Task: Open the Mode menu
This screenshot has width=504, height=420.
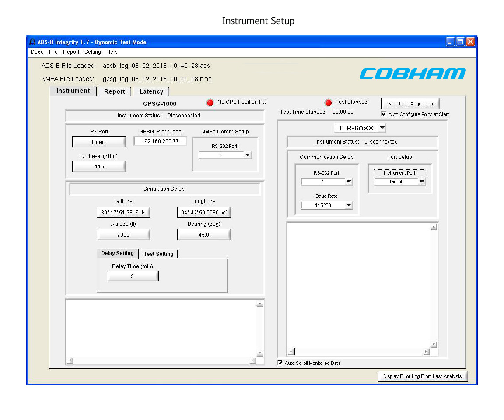Action: [x=37, y=52]
